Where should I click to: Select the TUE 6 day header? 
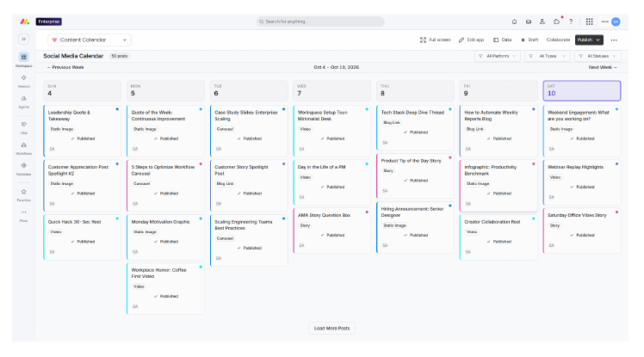tap(249, 90)
